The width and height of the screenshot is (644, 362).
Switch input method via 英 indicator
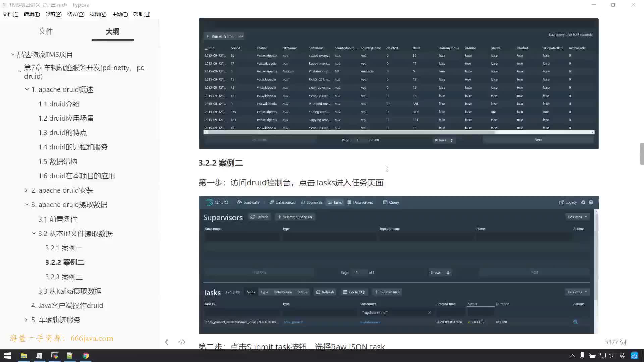coord(623,356)
